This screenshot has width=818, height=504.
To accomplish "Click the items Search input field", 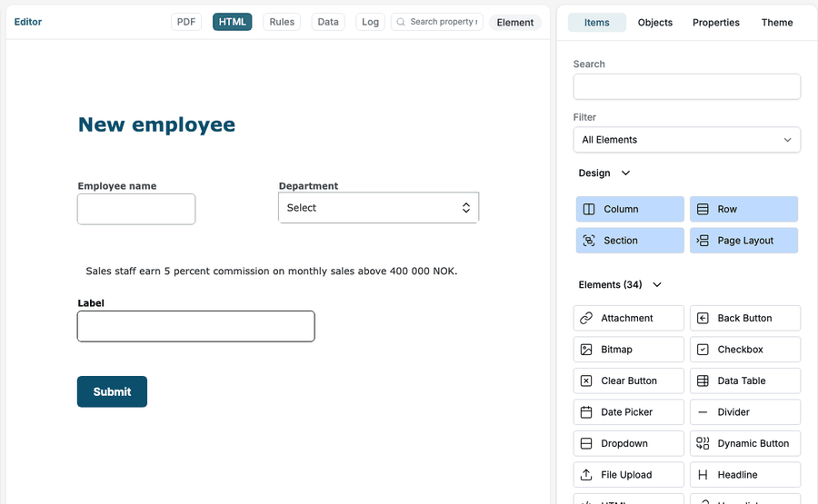I will click(686, 86).
